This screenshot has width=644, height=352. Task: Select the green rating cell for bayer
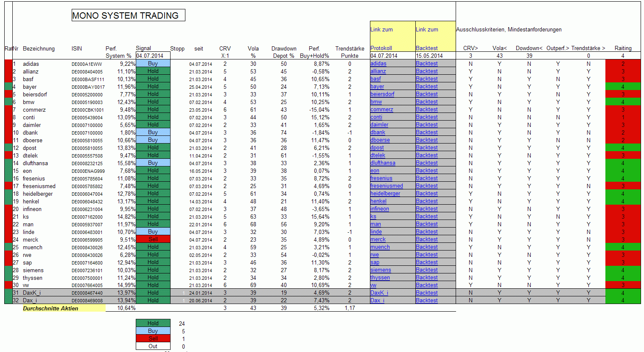[x=623, y=87]
